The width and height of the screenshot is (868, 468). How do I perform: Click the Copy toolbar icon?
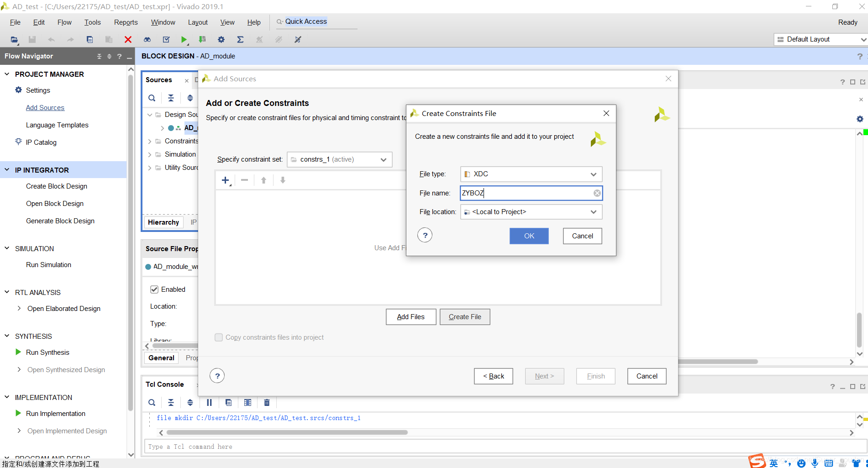(x=90, y=40)
